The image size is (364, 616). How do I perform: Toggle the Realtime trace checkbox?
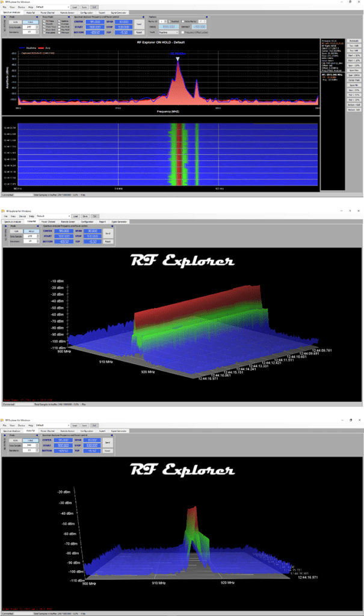(x=59, y=20)
